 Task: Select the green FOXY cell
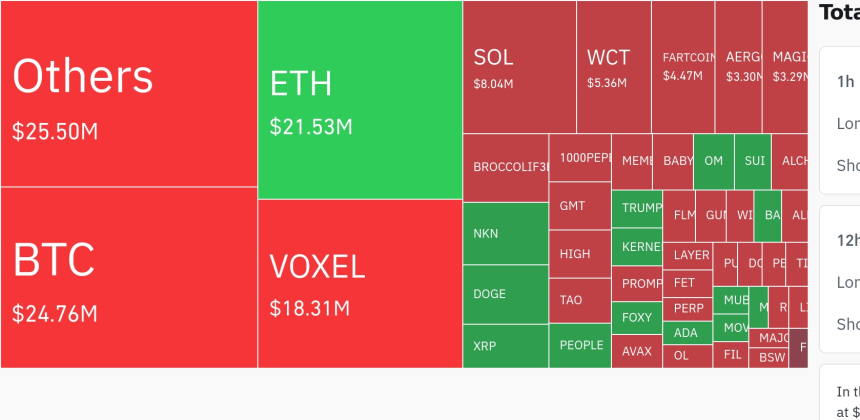[636, 318]
